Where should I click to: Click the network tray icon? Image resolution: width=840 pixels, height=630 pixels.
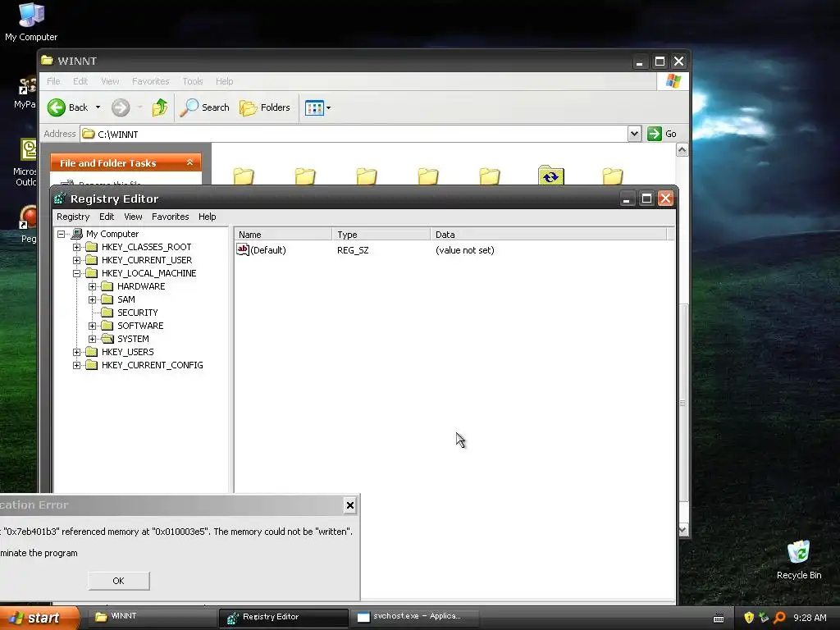(x=764, y=618)
